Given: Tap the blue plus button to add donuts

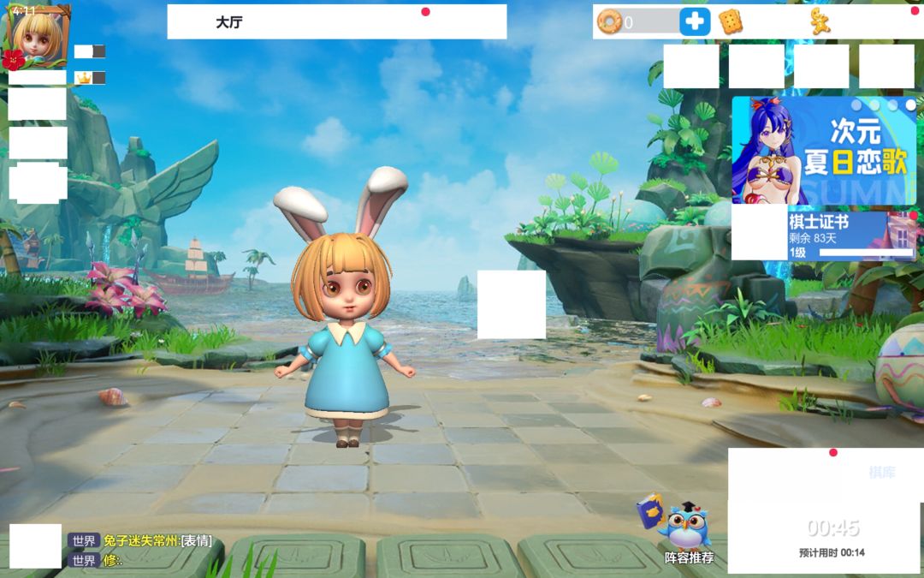Looking at the screenshot, I should pos(695,21).
